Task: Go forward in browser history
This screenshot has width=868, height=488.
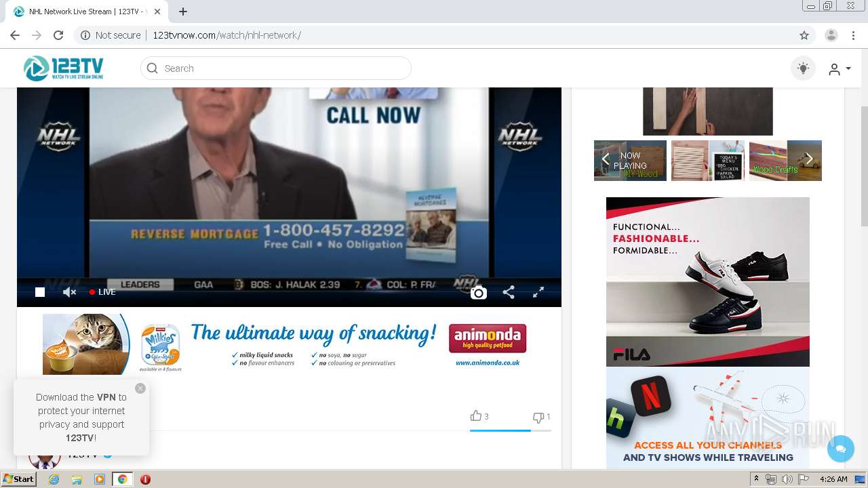Action: point(37,35)
